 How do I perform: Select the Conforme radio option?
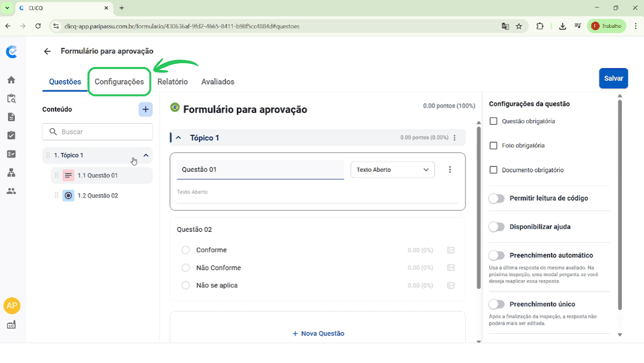tap(186, 250)
